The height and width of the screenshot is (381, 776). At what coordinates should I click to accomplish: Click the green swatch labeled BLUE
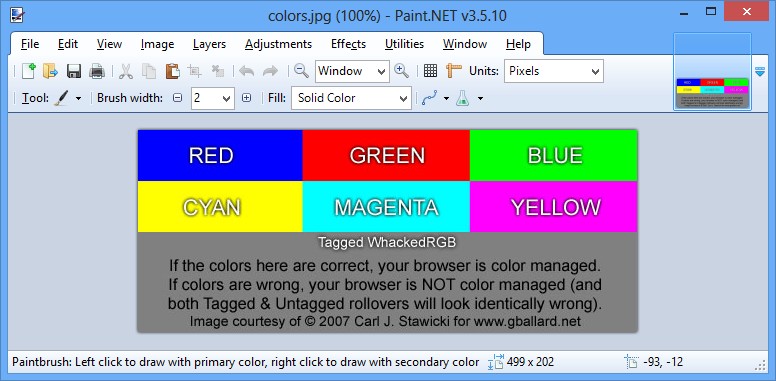click(x=553, y=155)
